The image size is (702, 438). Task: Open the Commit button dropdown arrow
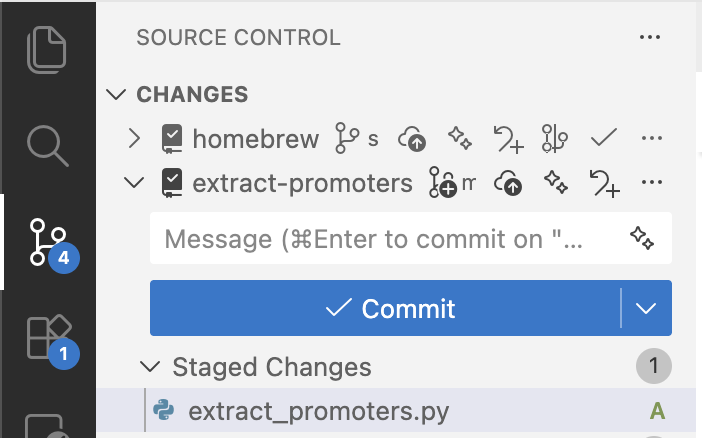[x=646, y=308]
